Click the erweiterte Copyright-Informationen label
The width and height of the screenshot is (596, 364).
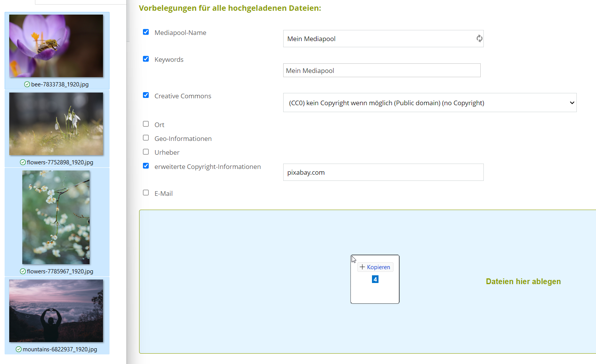pos(208,167)
